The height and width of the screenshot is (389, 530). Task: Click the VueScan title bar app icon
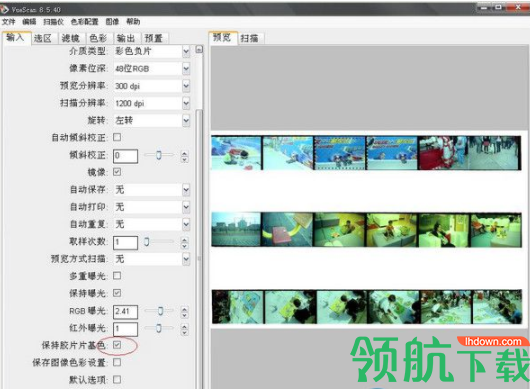click(x=4, y=9)
